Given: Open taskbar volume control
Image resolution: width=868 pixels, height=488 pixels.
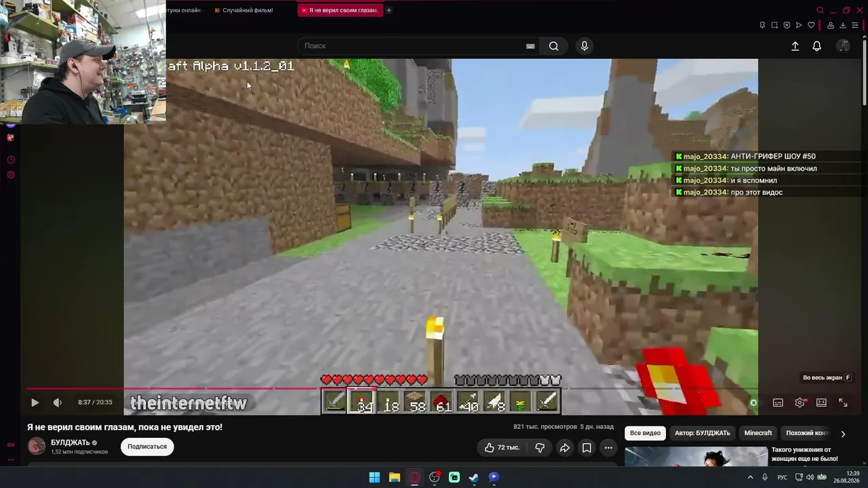Looking at the screenshot, I should (x=810, y=477).
